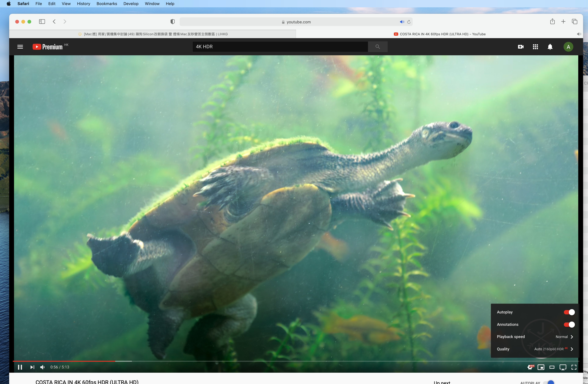Mute audio on the YouTube tab

pyautogui.click(x=579, y=34)
